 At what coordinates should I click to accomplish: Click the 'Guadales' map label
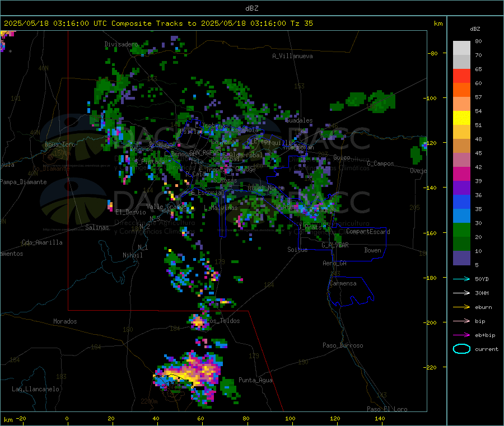point(299,120)
